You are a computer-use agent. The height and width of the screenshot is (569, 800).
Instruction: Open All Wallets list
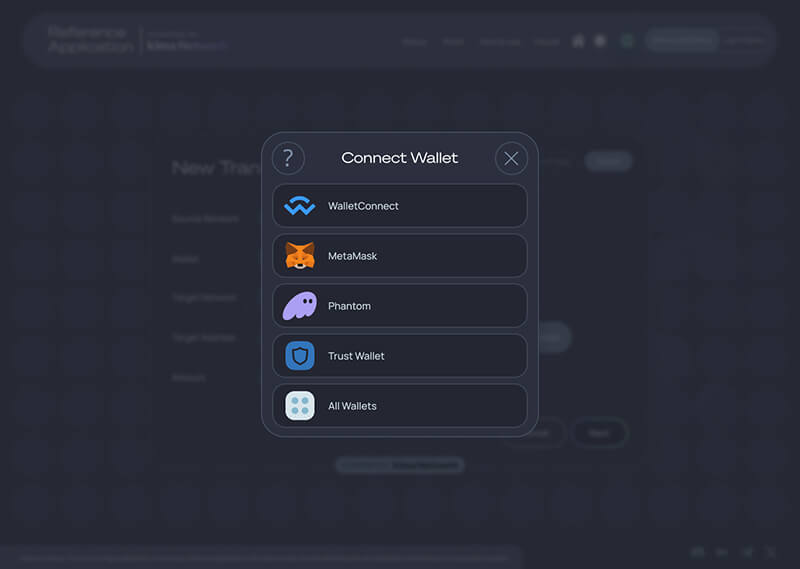click(400, 406)
